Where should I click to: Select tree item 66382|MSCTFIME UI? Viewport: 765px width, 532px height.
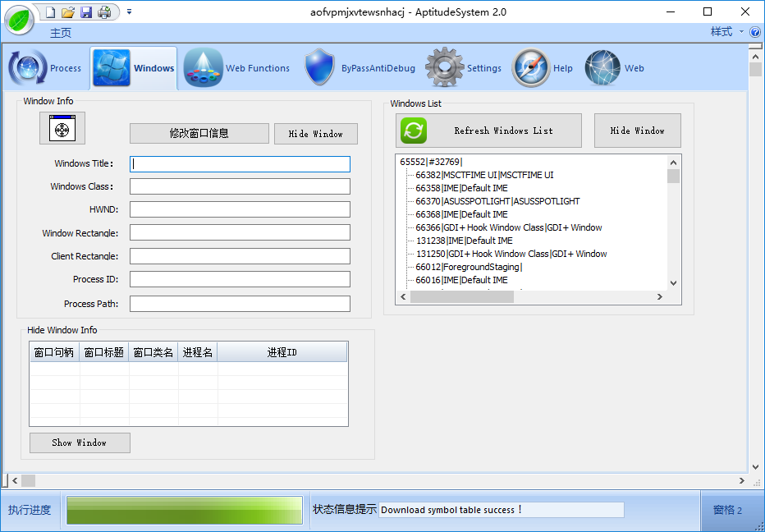pos(484,175)
